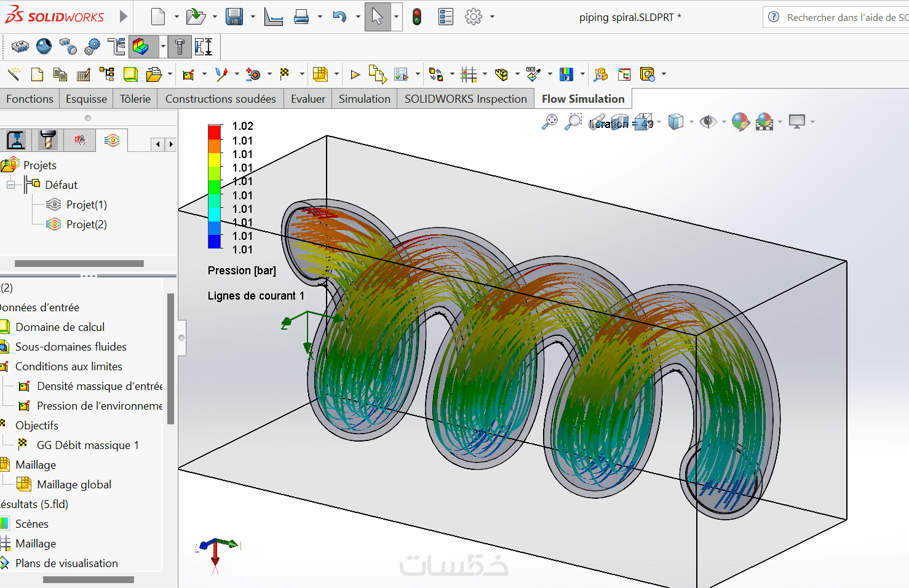Click the Rebuild traffic light icon
The width and height of the screenshot is (909, 588).
[x=417, y=17]
